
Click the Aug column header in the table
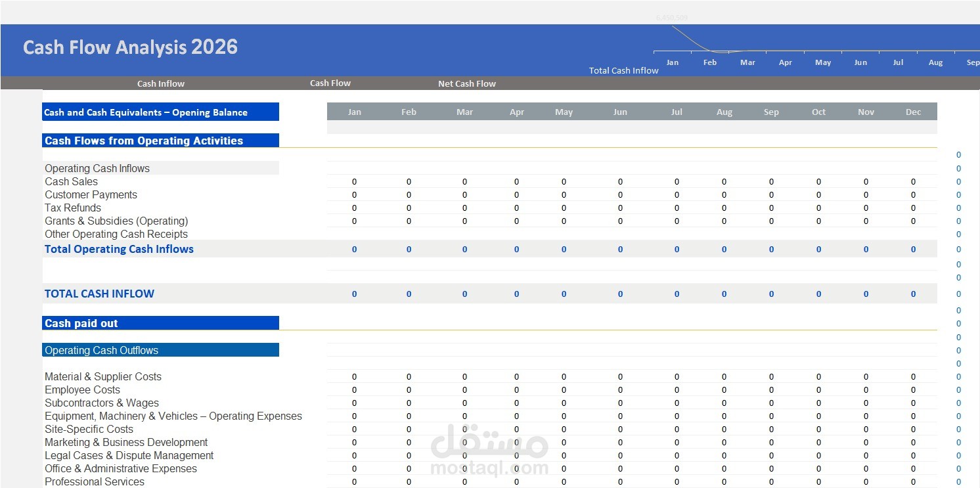pyautogui.click(x=724, y=112)
